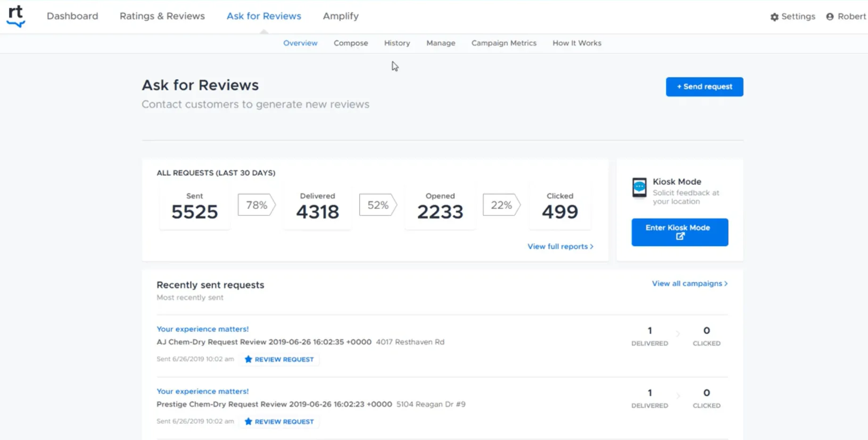Switch to the History tab
Screen dimensions: 868x440
click(397, 43)
